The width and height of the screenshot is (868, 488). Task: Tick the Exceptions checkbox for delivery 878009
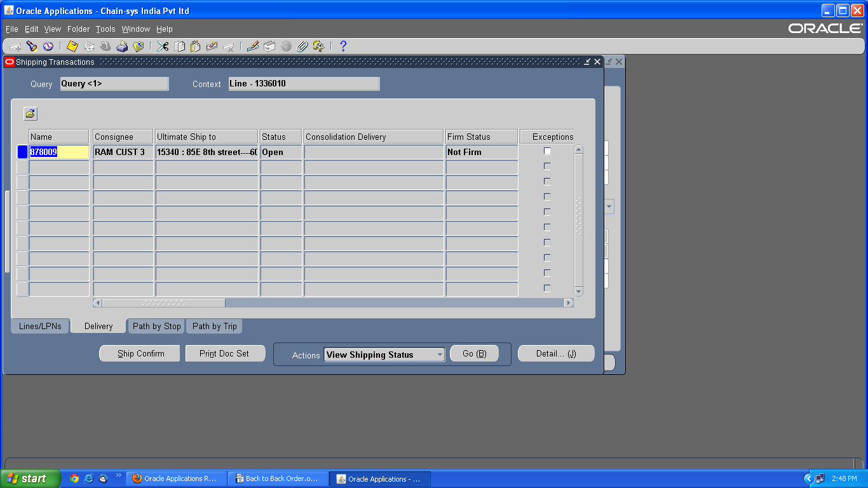click(x=547, y=151)
